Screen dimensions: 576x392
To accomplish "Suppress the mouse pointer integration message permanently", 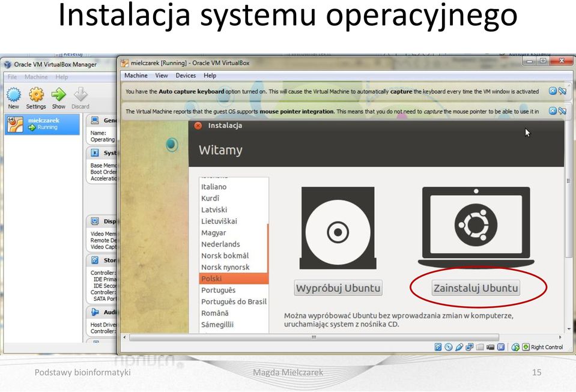I will [562, 111].
